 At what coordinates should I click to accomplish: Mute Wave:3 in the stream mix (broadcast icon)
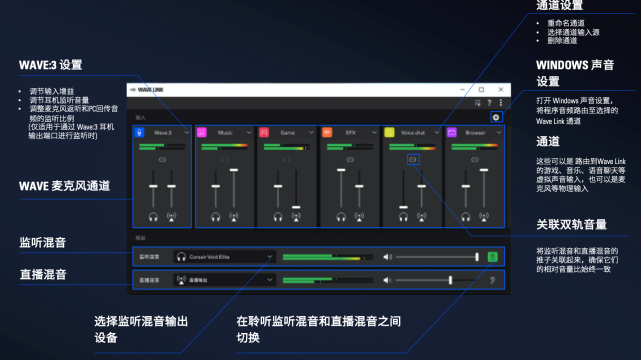[x=172, y=217]
